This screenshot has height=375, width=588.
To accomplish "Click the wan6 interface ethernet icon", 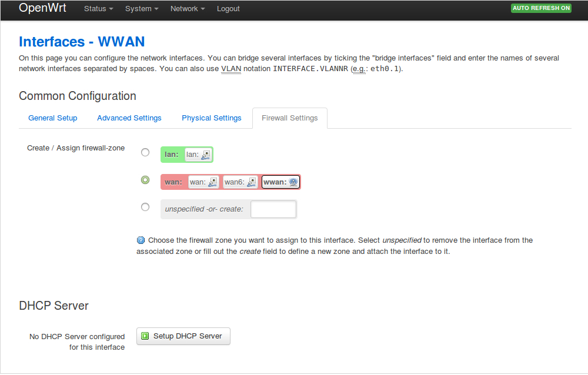I will (x=252, y=182).
